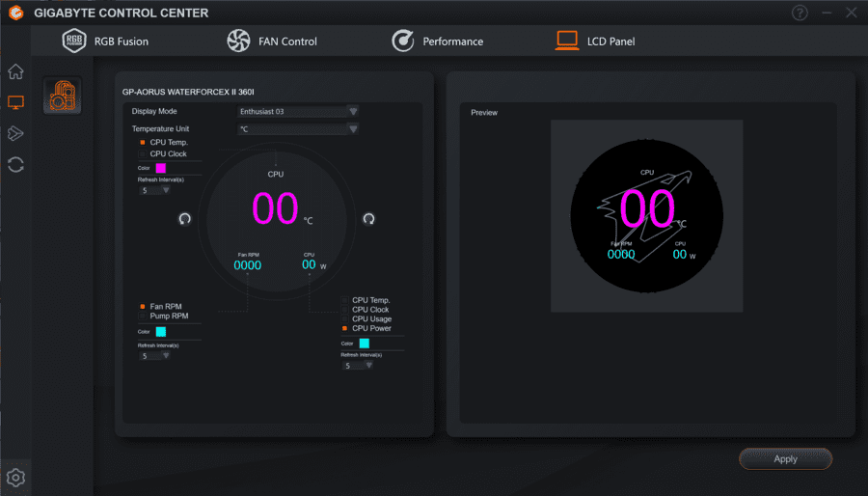Select Fan RPM option
Screen dimensions: 868x496
point(160,306)
